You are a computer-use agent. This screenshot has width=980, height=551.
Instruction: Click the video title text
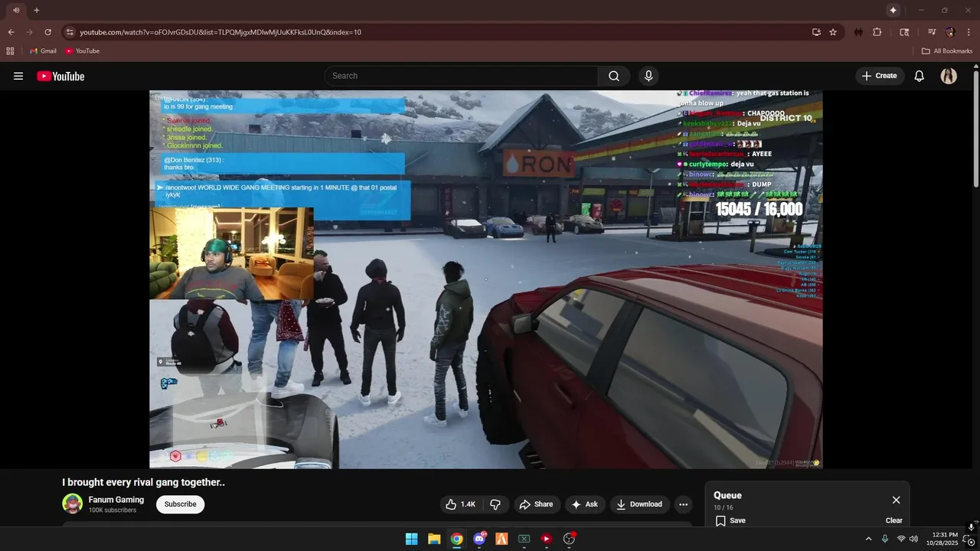(143, 482)
